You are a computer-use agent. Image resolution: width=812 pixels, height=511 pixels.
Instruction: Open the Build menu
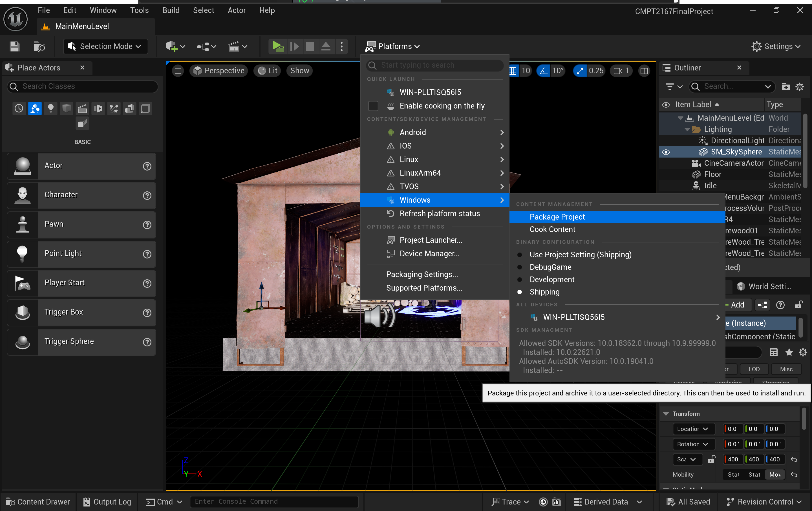(x=171, y=10)
